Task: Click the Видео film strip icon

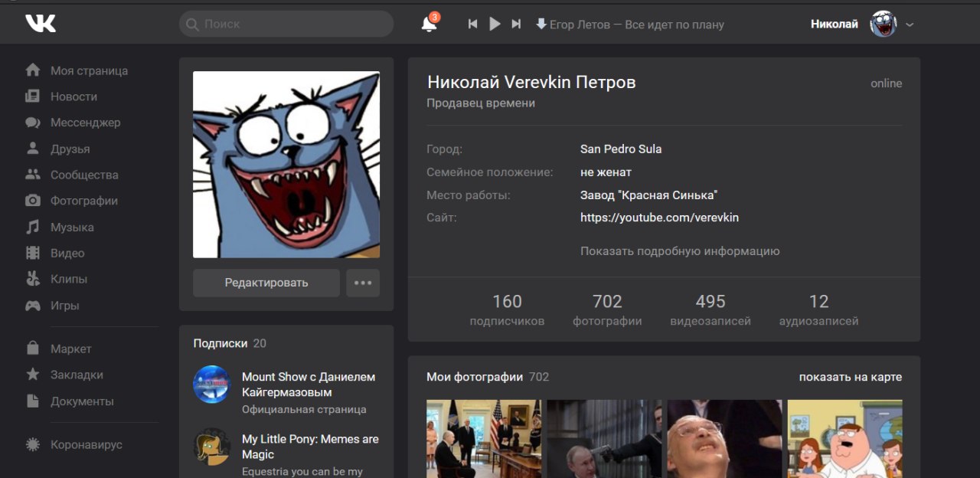Action: (33, 253)
